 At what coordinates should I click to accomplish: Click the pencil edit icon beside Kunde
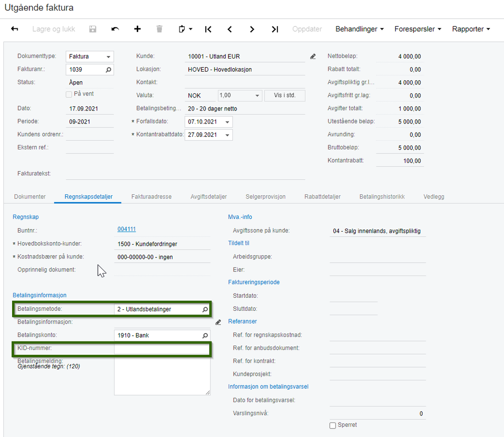point(313,57)
